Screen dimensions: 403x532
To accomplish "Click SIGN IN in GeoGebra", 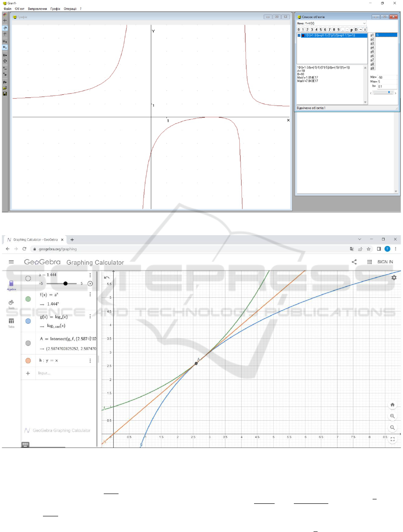I will [385, 262].
